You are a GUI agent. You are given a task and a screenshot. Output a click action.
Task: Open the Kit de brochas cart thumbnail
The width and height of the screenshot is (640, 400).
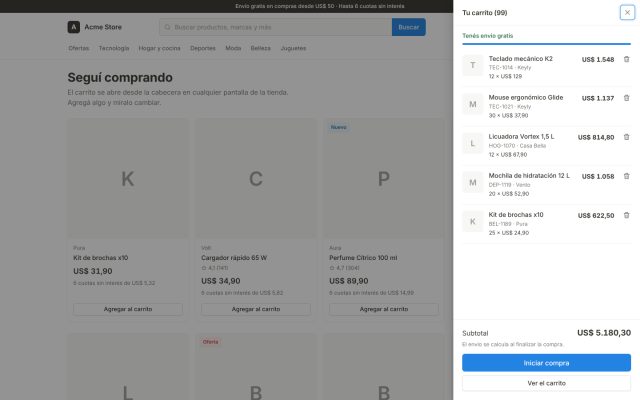tap(473, 222)
